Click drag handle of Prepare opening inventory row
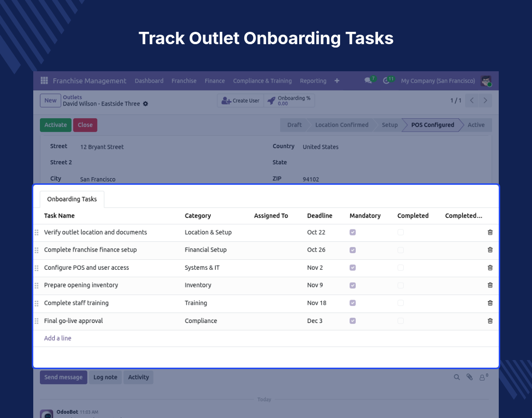 37,285
